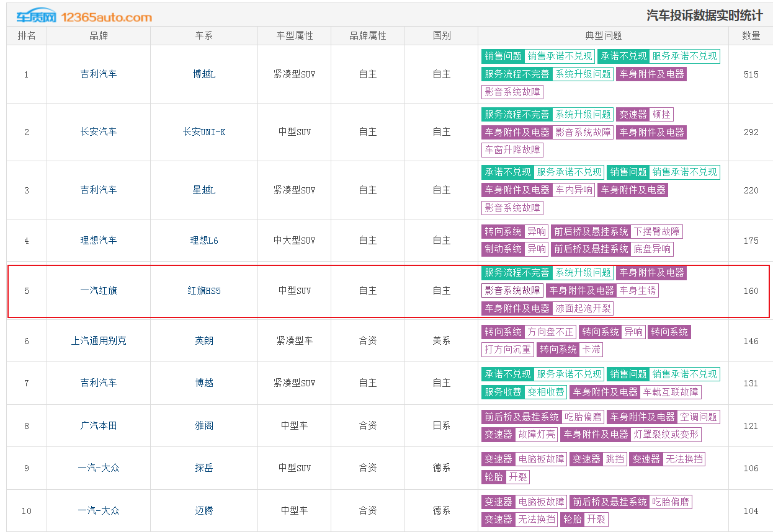
Task: Open the 广汽本田 brand link
Action: coord(99,426)
